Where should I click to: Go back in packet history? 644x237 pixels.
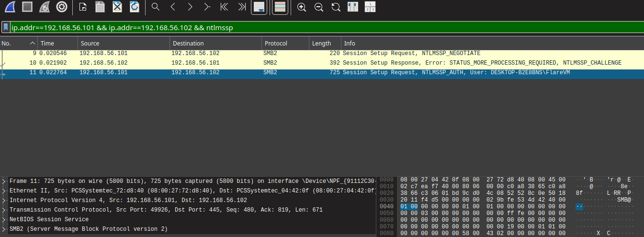pyautogui.click(x=173, y=7)
